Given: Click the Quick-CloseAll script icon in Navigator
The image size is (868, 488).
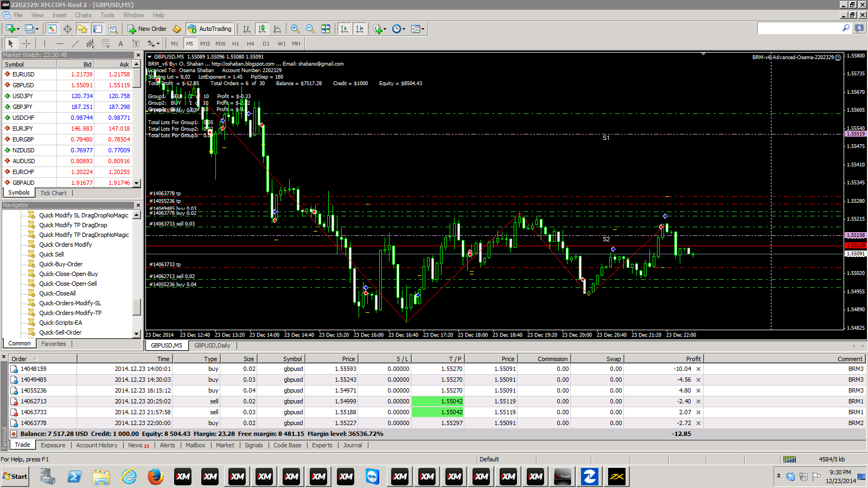Looking at the screenshot, I should point(31,293).
